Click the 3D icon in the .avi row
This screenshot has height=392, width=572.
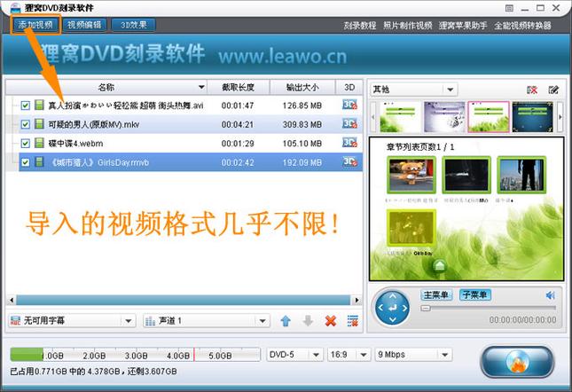coord(349,105)
